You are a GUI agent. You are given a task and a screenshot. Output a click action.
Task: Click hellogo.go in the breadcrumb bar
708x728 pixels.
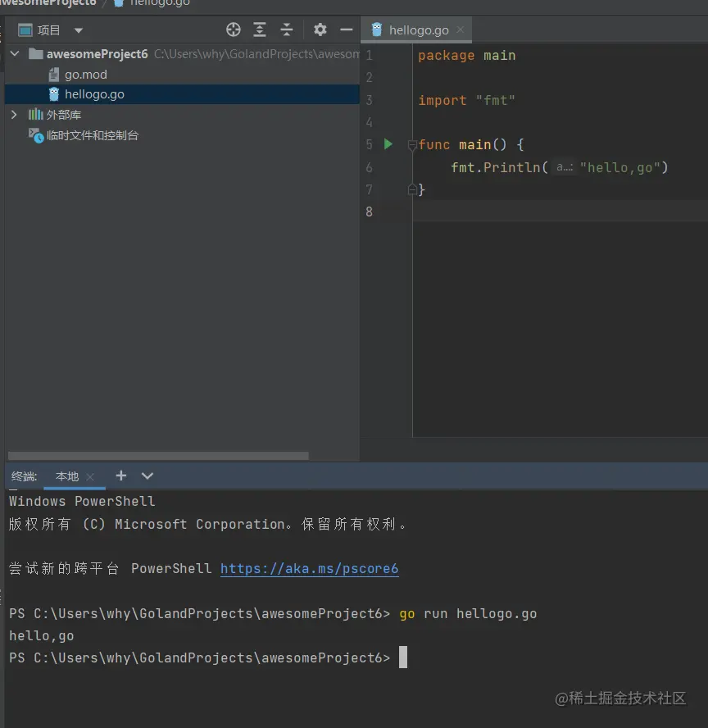click(160, 3)
